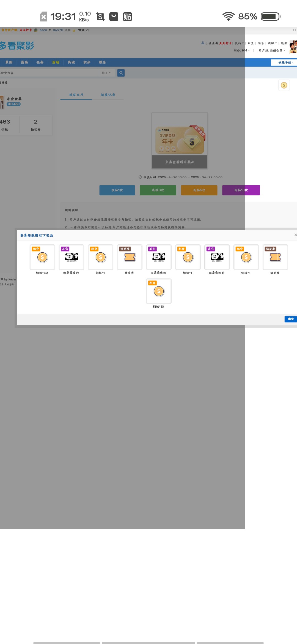
Task: Click the floating gold coin icon
Action: click(x=284, y=85)
